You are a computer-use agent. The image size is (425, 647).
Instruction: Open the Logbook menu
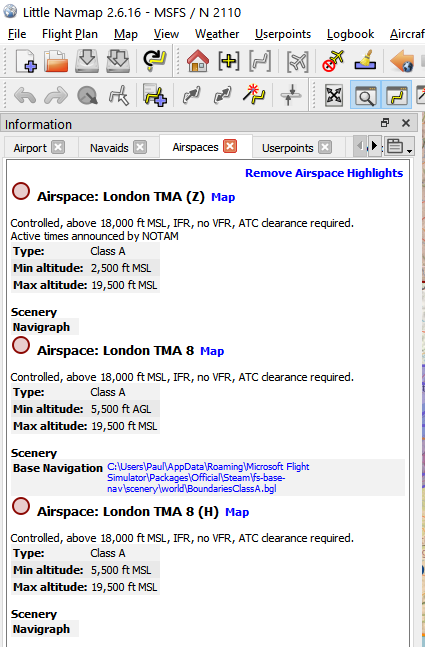pos(350,34)
